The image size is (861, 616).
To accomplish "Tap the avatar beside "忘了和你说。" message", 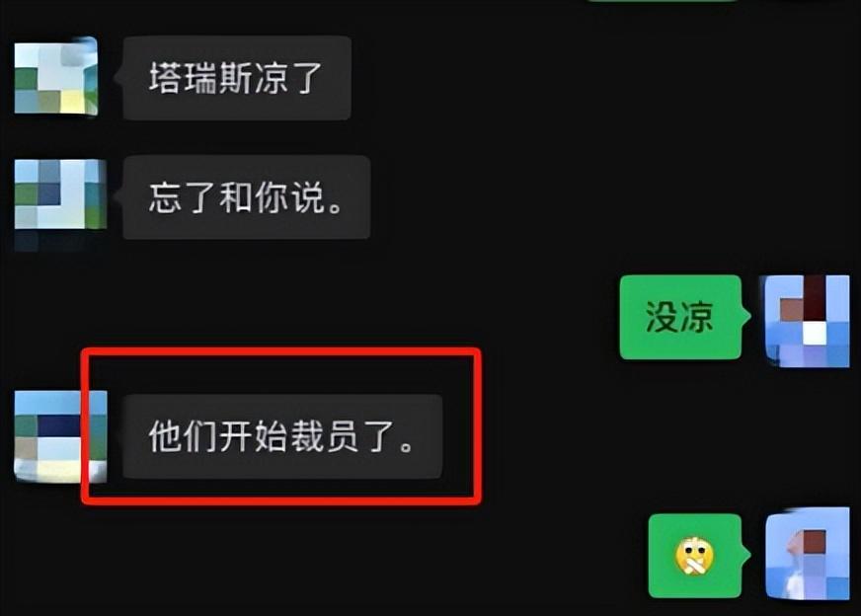I will (x=60, y=193).
